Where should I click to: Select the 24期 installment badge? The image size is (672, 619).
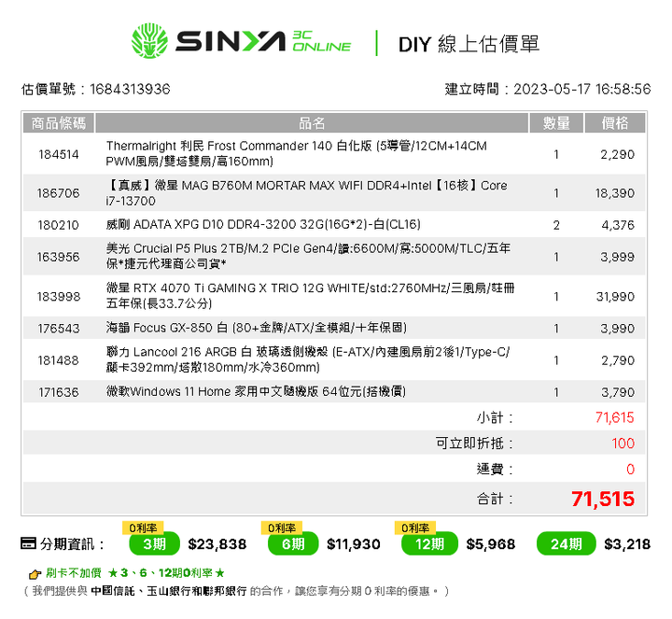pos(567,543)
